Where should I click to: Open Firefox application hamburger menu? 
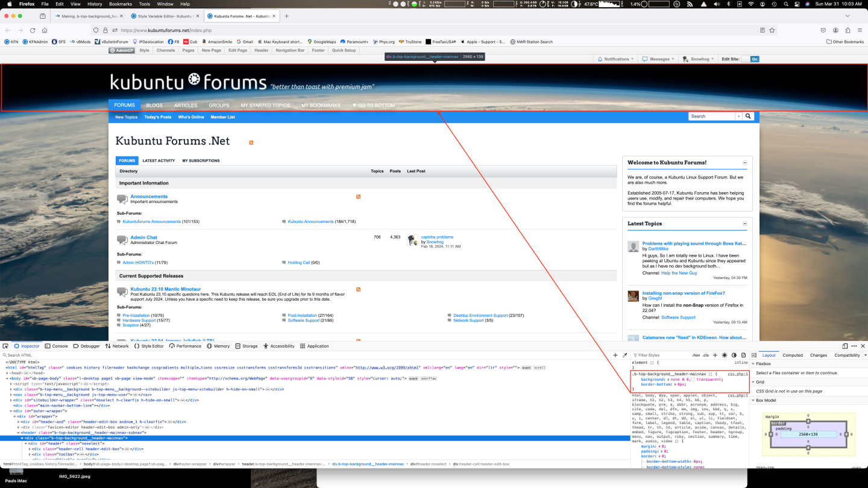[860, 30]
